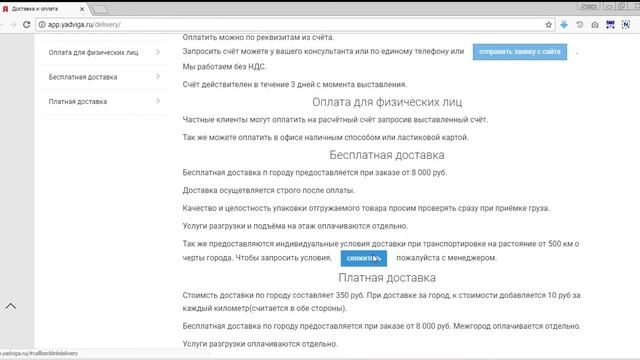
Task: Click line Доставка осуществляется строго после оплаты
Action: pyautogui.click(x=269, y=190)
